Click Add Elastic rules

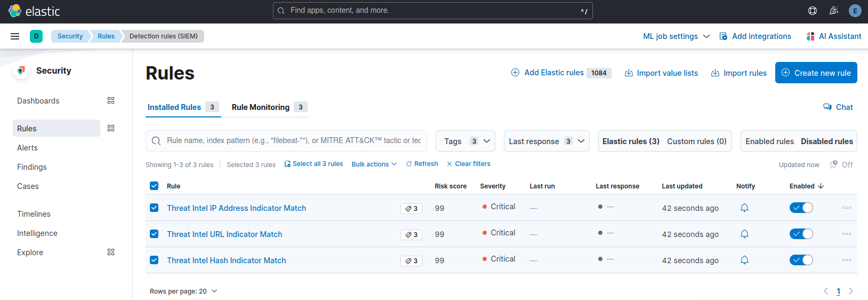(x=561, y=73)
